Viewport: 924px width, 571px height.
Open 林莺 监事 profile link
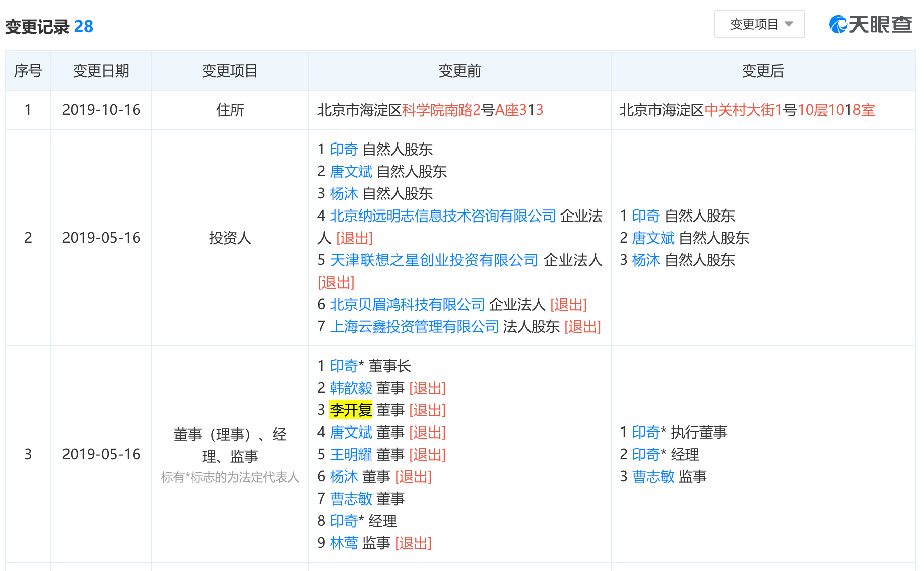point(344,543)
